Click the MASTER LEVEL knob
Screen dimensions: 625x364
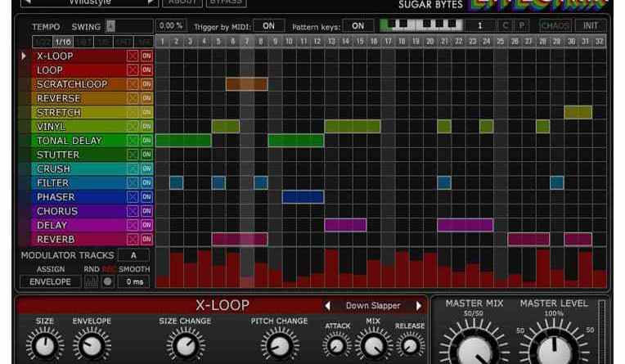point(554,351)
